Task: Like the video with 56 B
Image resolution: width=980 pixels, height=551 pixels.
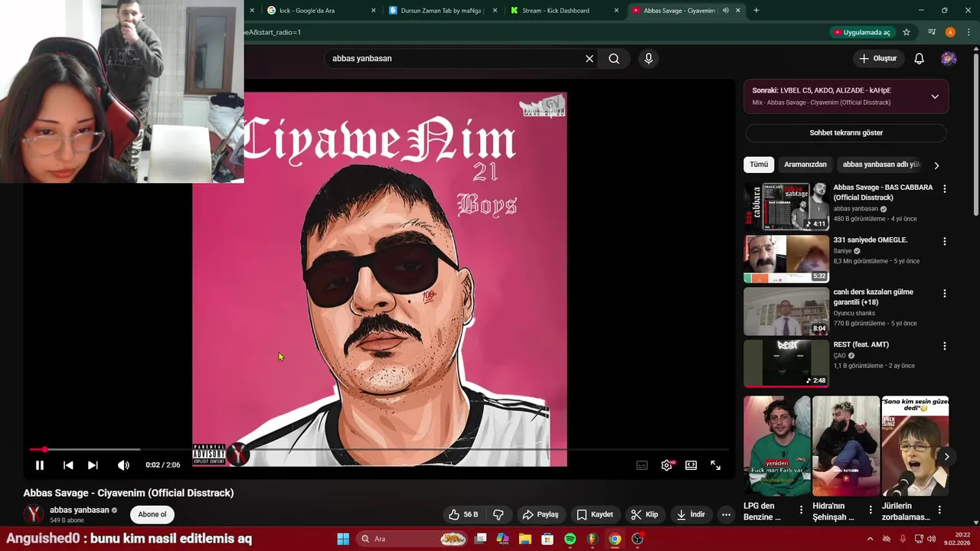Action: 463,514
